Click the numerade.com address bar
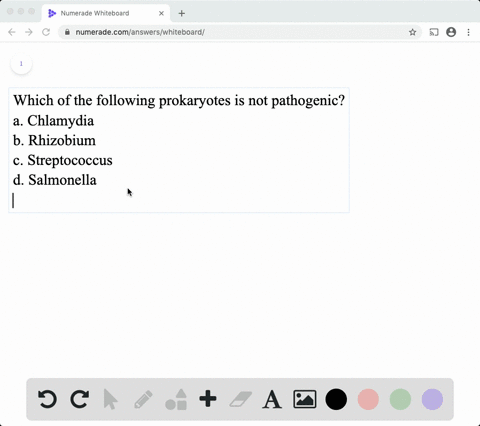 [240, 32]
